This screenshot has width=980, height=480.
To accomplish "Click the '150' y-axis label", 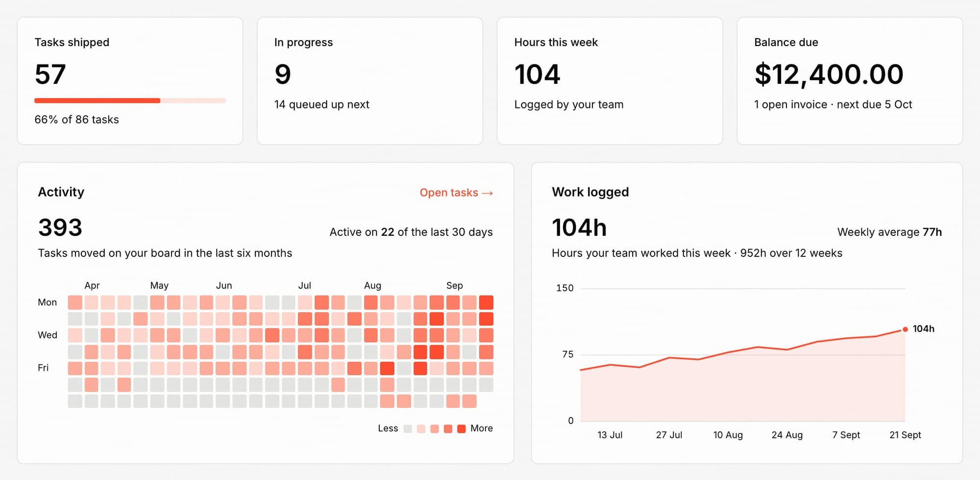I will pyautogui.click(x=564, y=288).
